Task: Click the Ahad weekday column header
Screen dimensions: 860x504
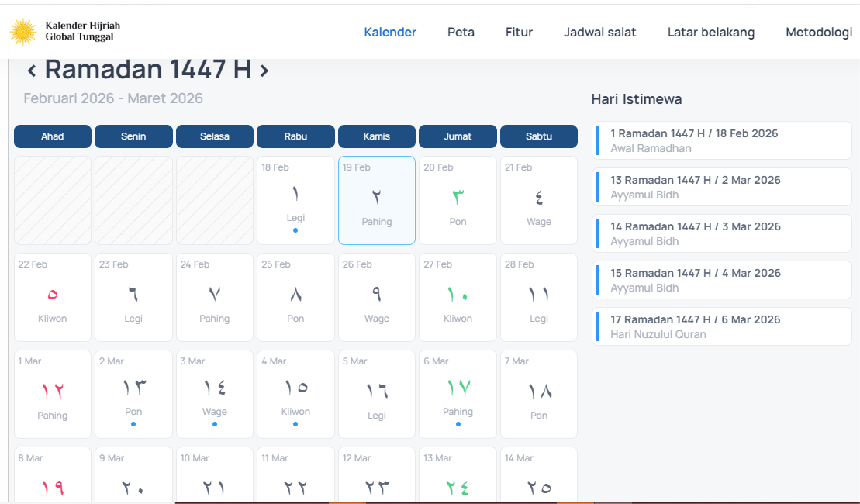Action: [x=53, y=136]
